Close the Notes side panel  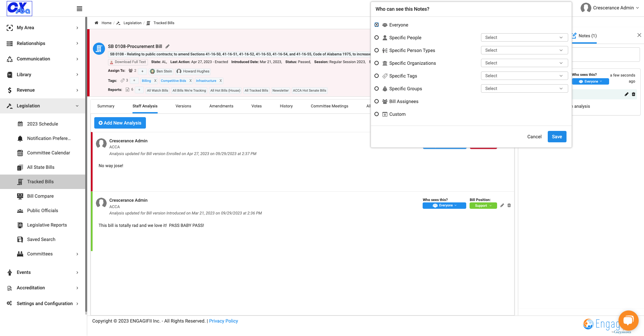click(639, 35)
